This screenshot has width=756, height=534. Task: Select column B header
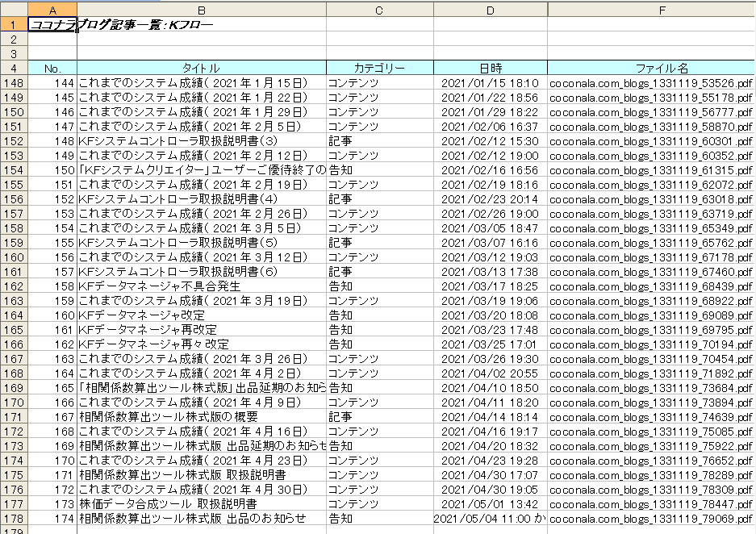point(202,10)
